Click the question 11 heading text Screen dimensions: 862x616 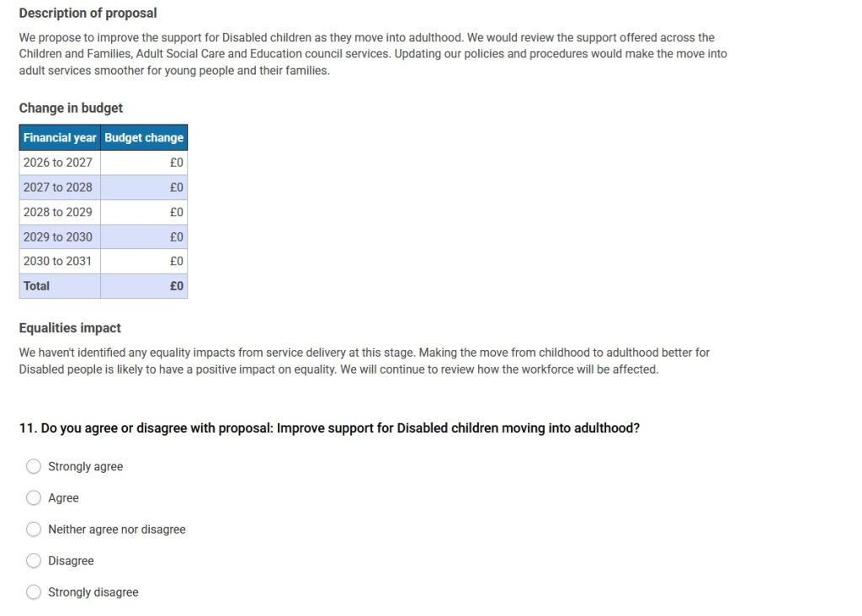(329, 428)
